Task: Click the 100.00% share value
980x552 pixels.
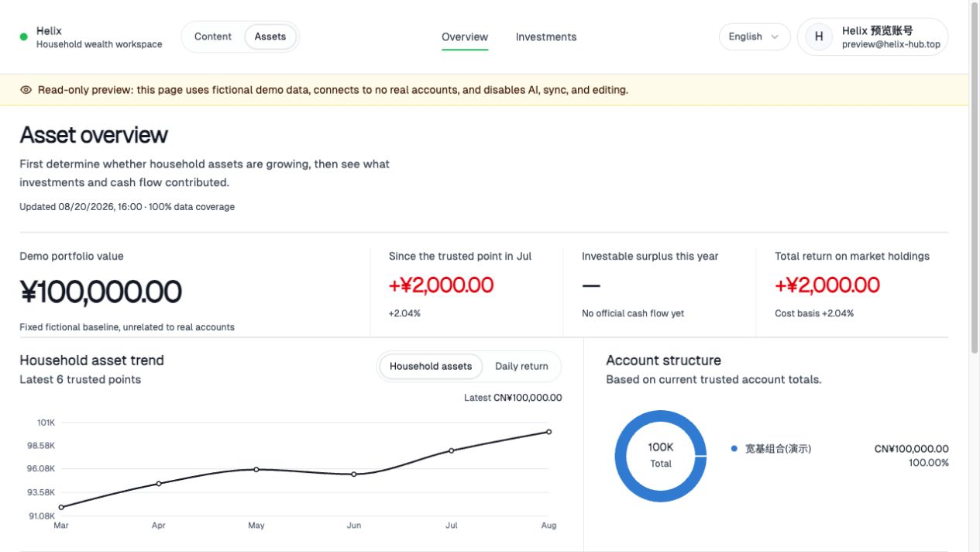Action: pos(929,463)
